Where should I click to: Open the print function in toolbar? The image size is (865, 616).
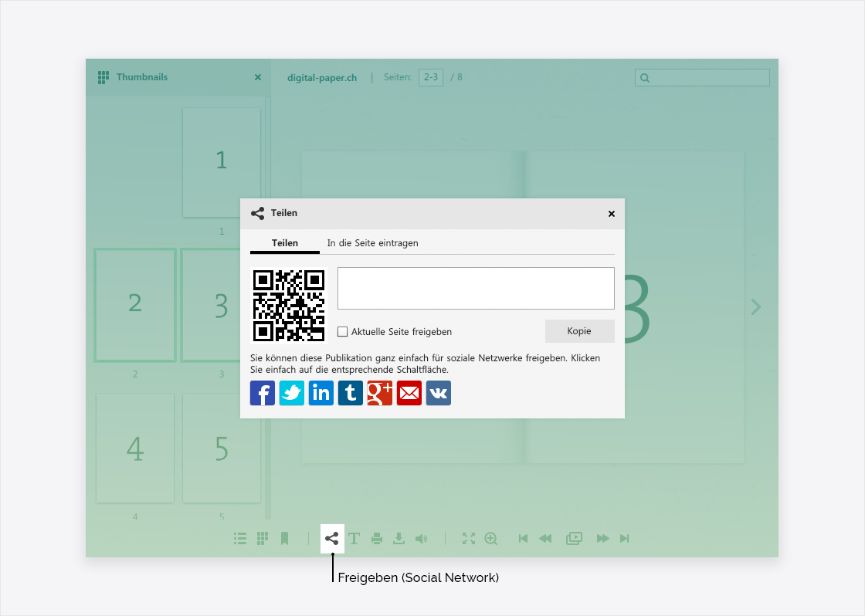[x=377, y=539]
